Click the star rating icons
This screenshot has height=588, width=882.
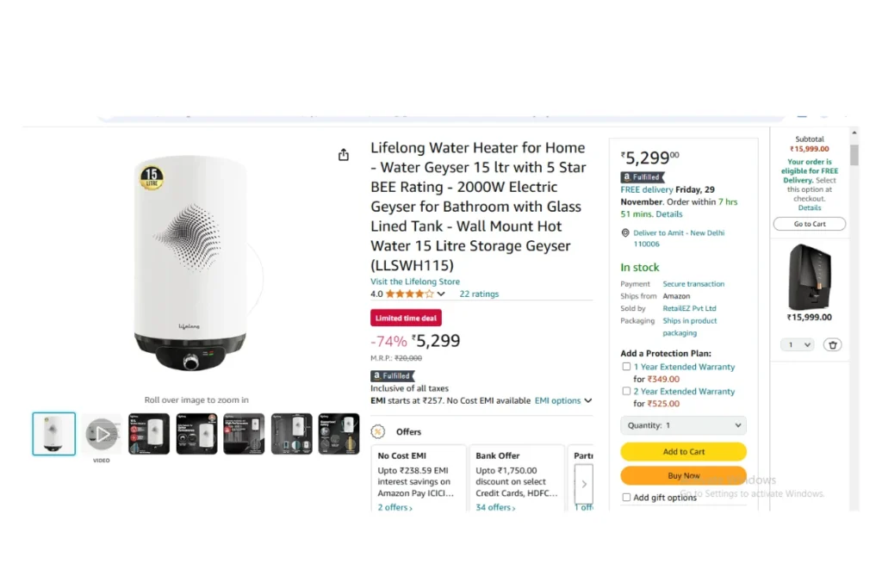pos(409,294)
